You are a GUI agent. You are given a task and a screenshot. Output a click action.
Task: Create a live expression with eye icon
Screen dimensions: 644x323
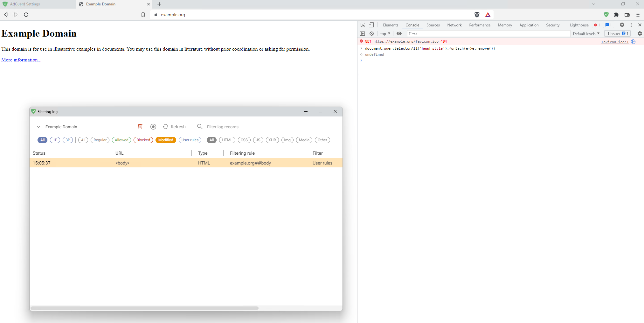pyautogui.click(x=399, y=33)
